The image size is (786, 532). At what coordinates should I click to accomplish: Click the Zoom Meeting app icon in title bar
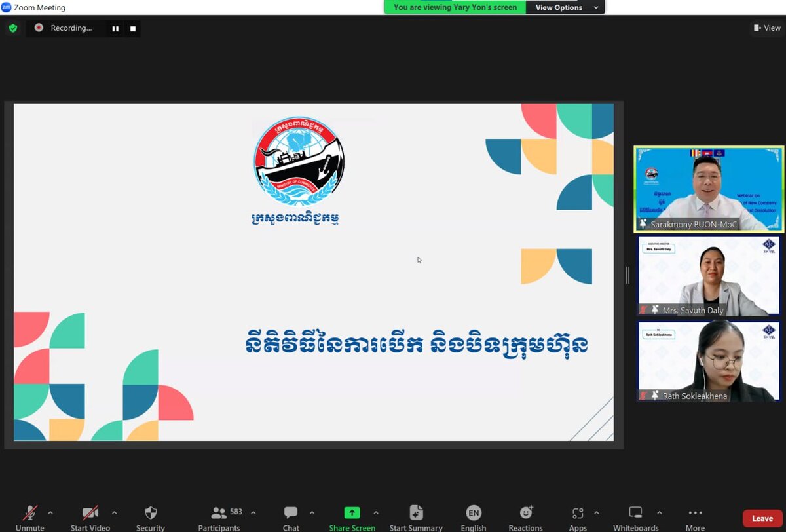click(x=7, y=7)
